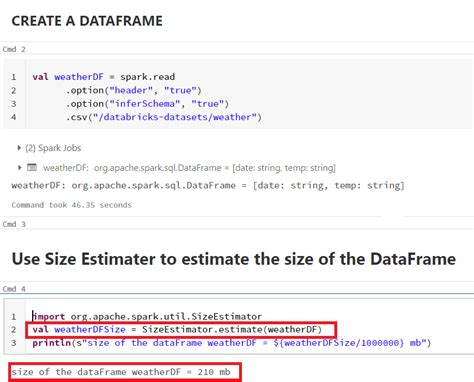The width and height of the screenshot is (474, 382).
Task: Click output text weatherDF: org.apache.spark.sql.DataFrame monospace
Action: tap(208, 185)
